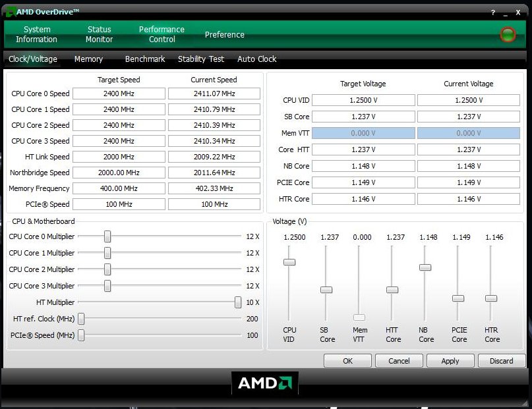
Task: Click the Current Speed column header
Action: 214,80
